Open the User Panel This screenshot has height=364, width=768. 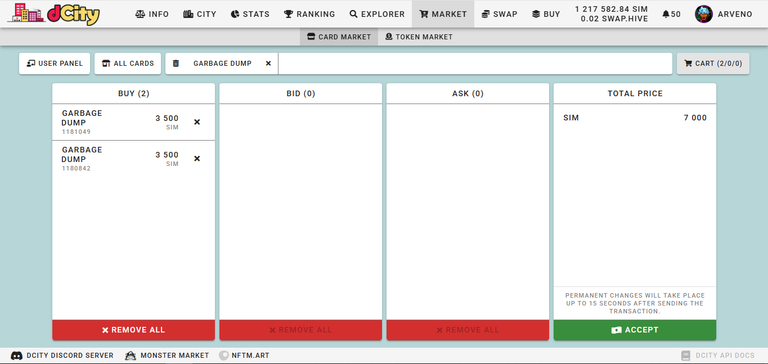pyautogui.click(x=54, y=64)
